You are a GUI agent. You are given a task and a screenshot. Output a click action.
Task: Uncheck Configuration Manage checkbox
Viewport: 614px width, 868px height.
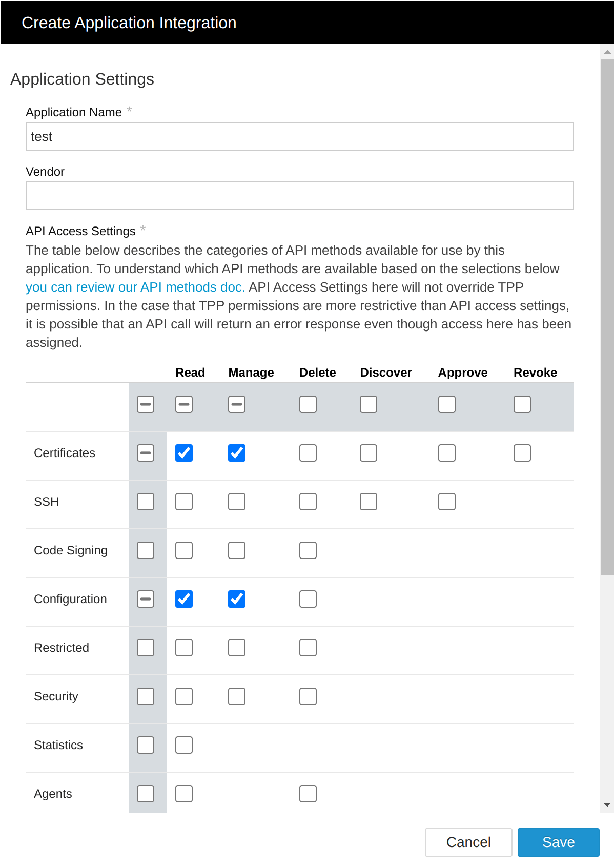[237, 599]
